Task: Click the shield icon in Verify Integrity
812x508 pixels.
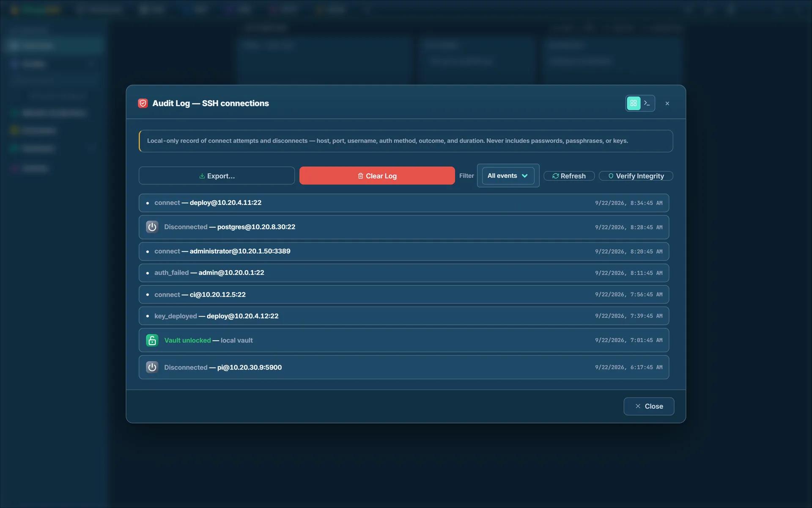Action: [611, 176]
